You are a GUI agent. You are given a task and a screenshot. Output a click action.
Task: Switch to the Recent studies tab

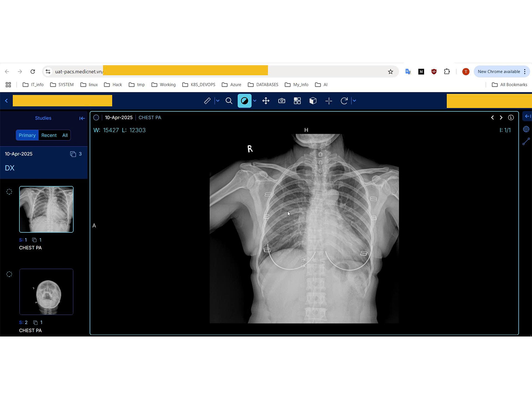pos(49,135)
